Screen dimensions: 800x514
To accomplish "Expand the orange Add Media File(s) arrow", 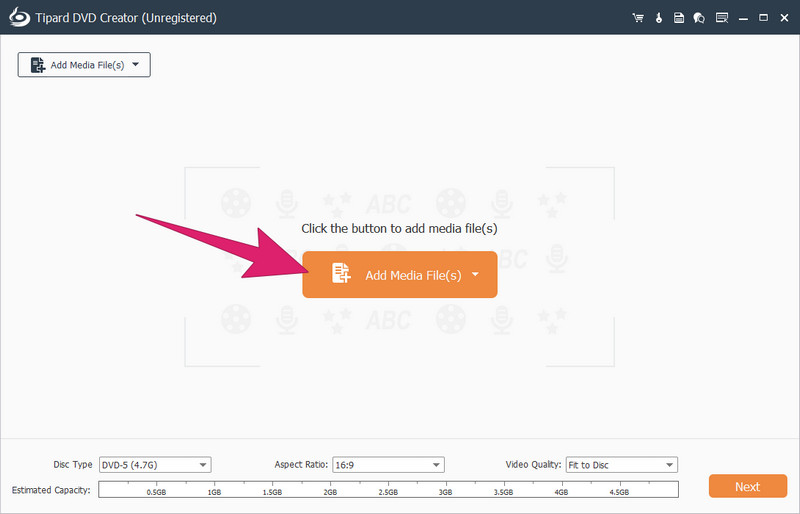I will point(475,275).
